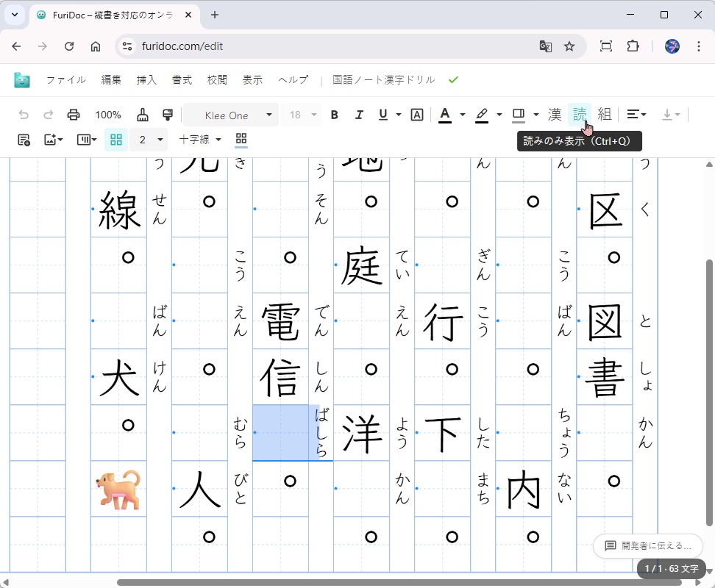Print the document with the printer icon
Screen dimensions: 715x588
coord(74,115)
